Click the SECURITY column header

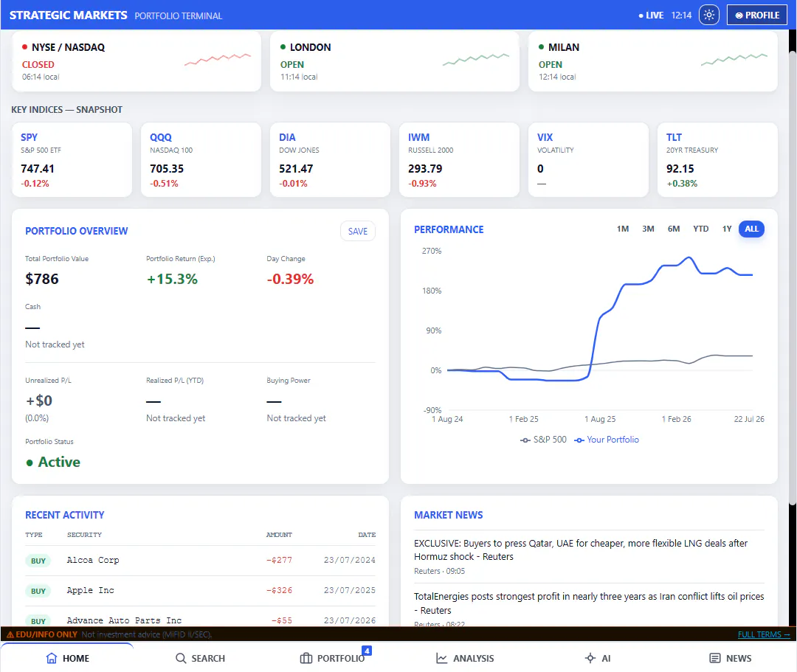point(84,535)
